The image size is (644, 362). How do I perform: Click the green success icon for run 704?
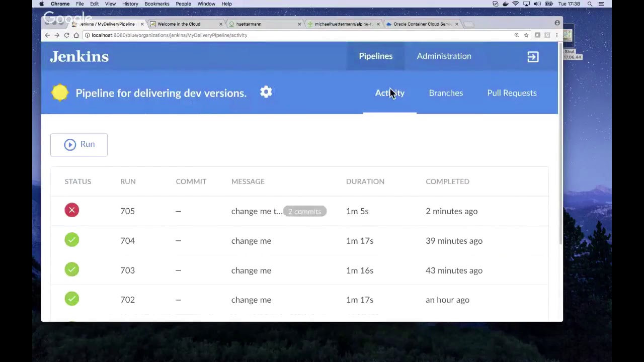[x=72, y=240]
